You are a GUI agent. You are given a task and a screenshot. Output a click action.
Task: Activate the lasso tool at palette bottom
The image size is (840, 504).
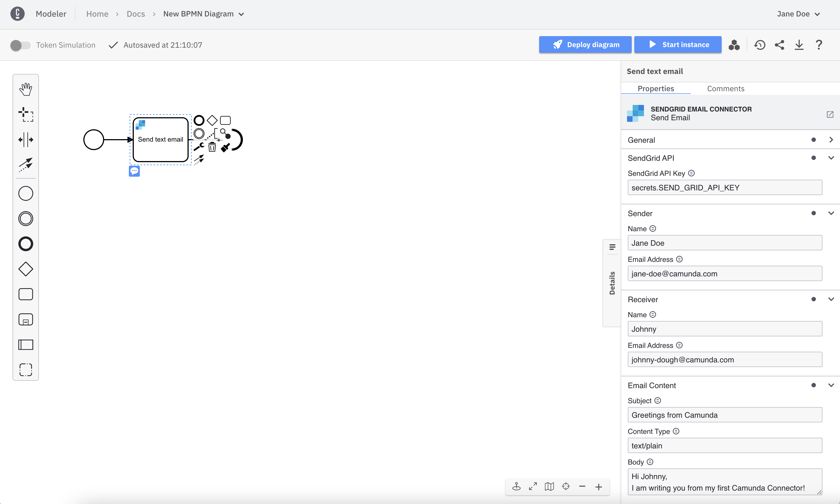25,370
